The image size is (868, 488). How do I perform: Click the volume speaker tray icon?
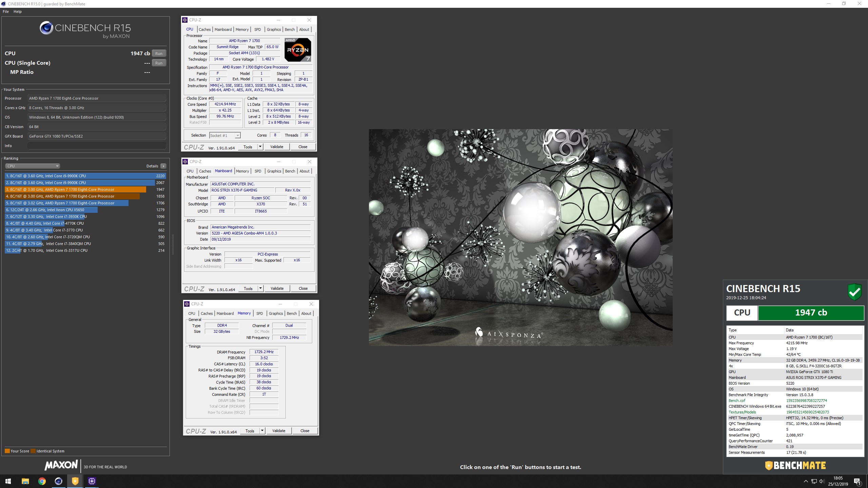821,481
